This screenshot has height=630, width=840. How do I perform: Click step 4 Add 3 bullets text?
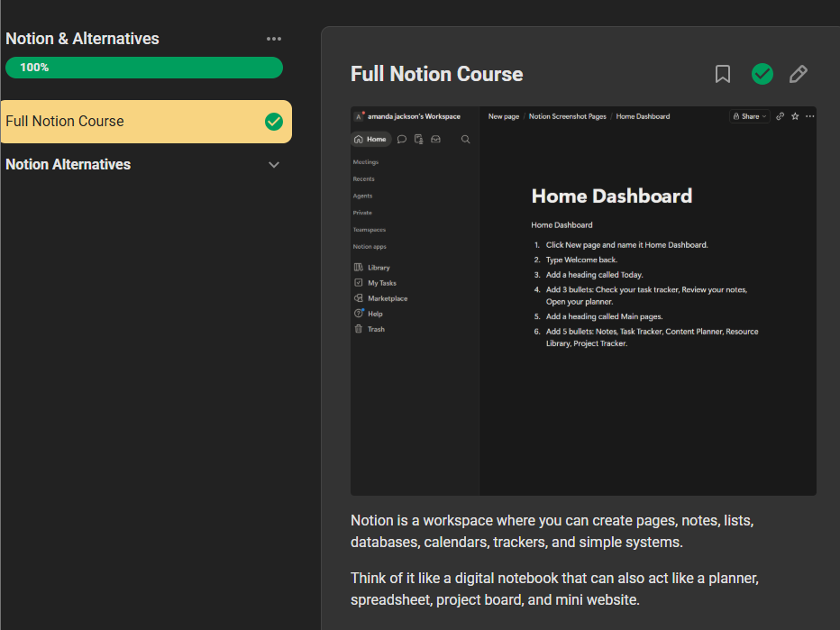[646, 296]
